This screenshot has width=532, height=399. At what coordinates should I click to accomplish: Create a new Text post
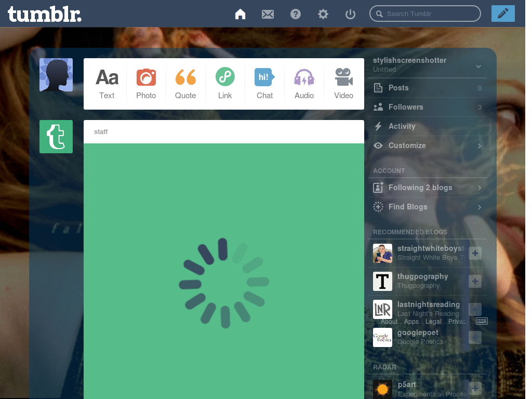pyautogui.click(x=107, y=84)
